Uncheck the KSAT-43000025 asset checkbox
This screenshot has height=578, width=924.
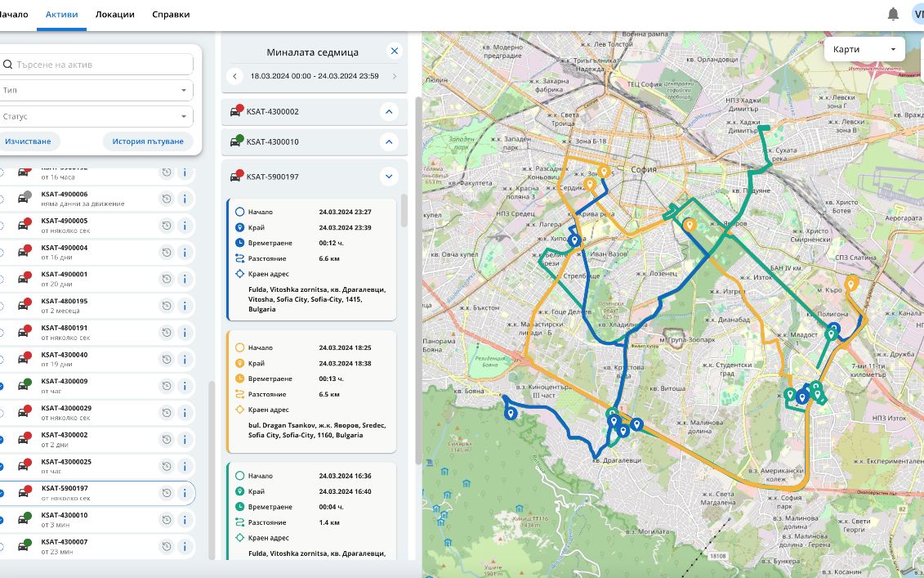(x=1, y=467)
